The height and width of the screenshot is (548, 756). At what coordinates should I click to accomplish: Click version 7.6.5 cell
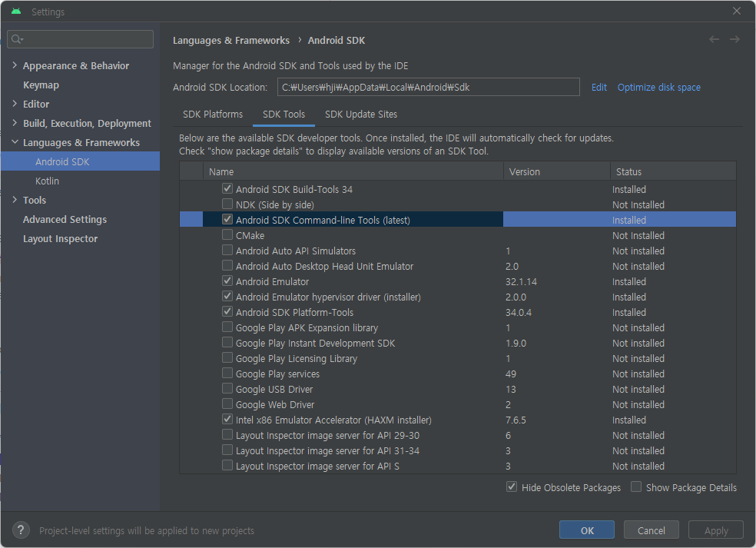click(516, 420)
